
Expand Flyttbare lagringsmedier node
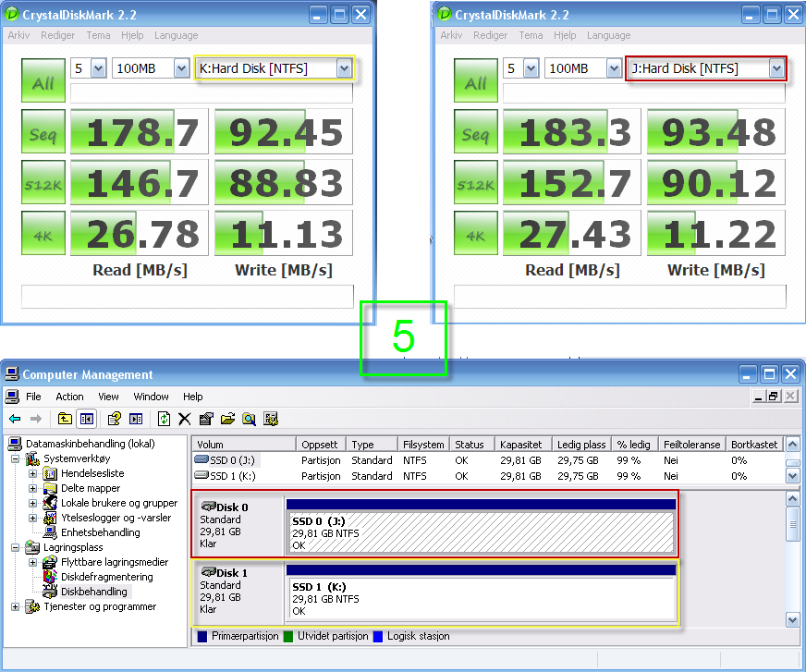tap(33, 562)
